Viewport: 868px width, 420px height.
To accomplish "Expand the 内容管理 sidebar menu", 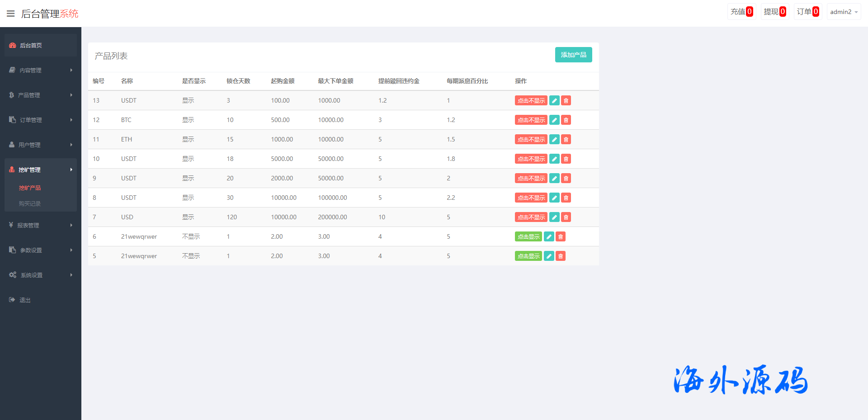I will tap(41, 70).
